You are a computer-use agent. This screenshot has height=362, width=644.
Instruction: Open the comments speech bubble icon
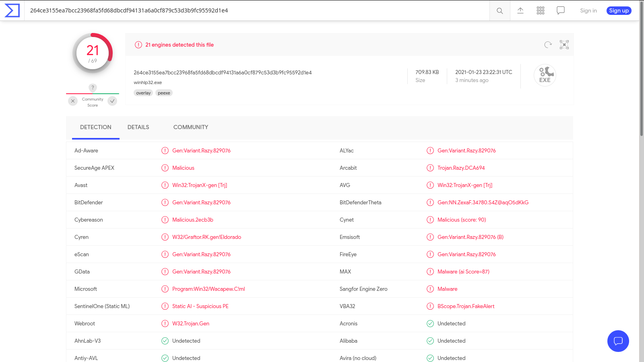pos(561,10)
